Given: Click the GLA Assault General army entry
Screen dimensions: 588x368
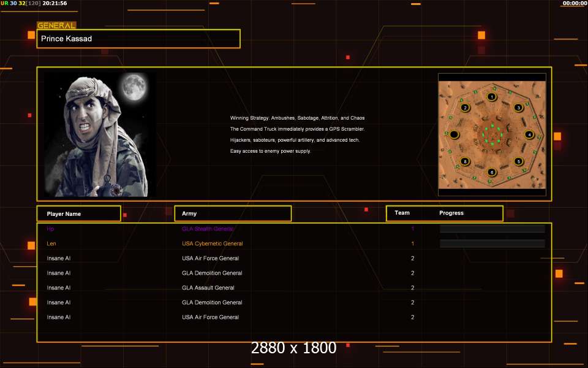Looking at the screenshot, I should tap(208, 288).
